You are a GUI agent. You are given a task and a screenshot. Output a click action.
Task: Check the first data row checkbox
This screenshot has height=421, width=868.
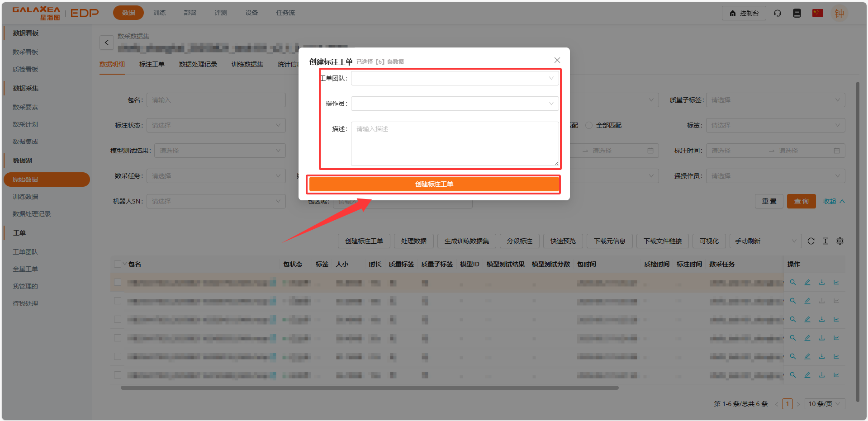[118, 282]
